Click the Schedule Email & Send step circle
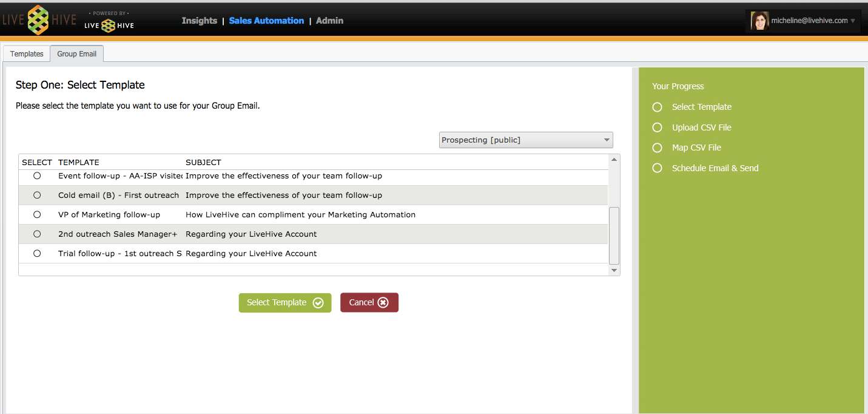The height and width of the screenshot is (414, 868). (657, 168)
